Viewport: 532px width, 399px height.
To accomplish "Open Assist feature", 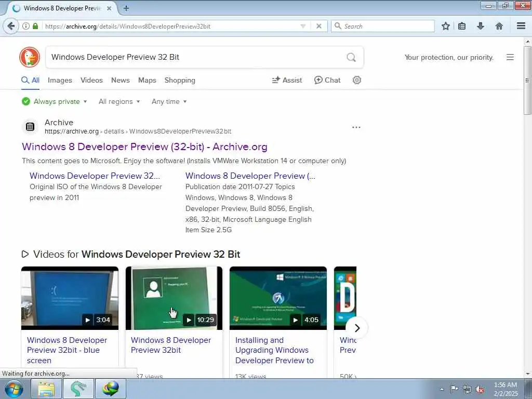I will [x=287, y=80].
